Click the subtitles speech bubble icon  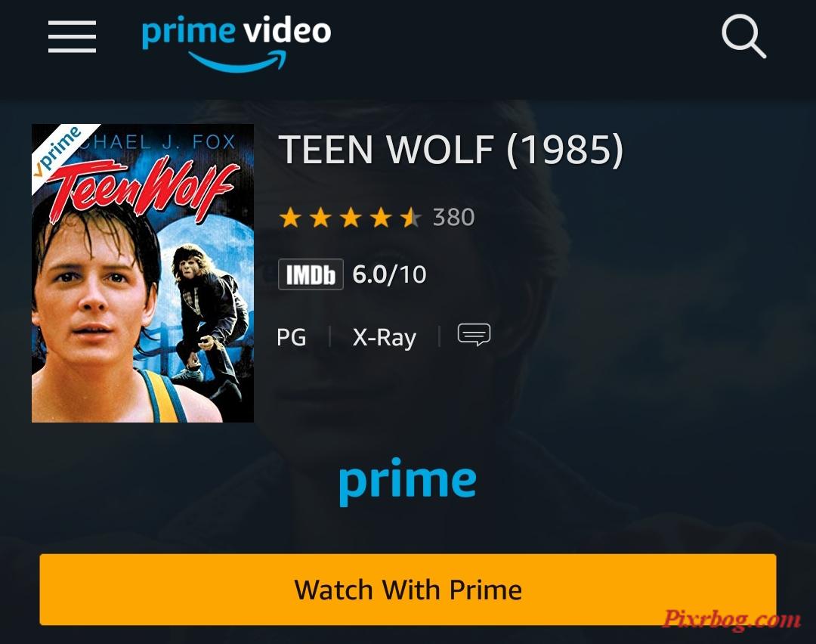pos(474,335)
